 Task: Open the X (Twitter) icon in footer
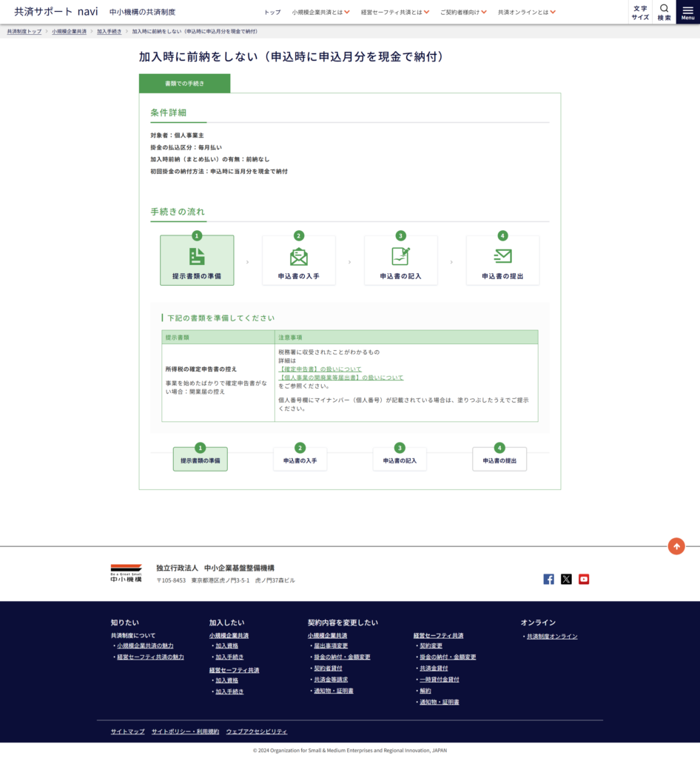click(x=566, y=579)
